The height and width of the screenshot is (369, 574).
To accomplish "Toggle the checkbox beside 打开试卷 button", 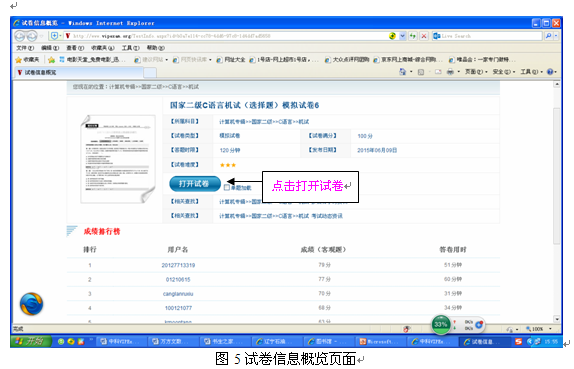I will pyautogui.click(x=227, y=187).
